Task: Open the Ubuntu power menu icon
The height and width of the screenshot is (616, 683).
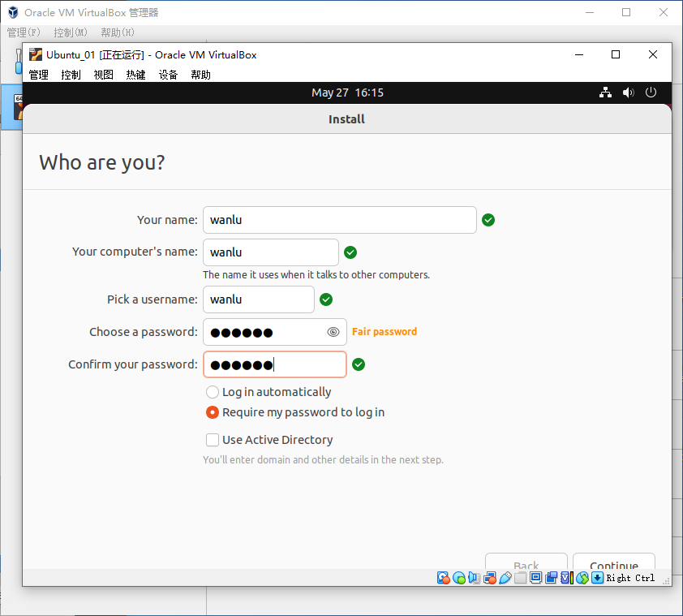Action: [x=651, y=93]
